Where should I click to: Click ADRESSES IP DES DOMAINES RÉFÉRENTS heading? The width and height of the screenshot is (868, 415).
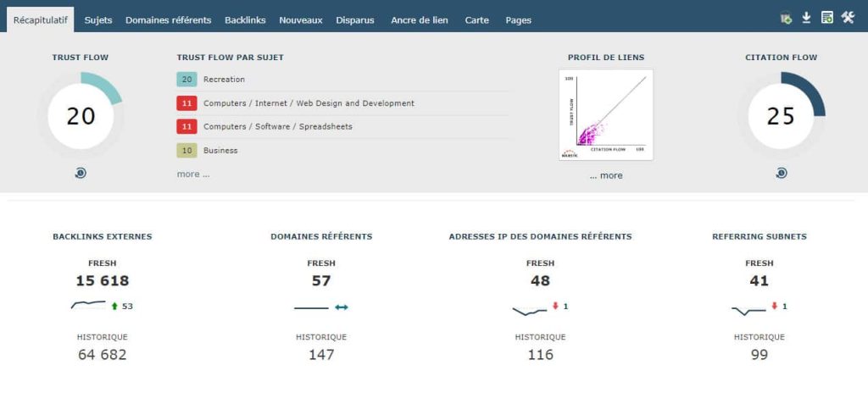[540, 237]
